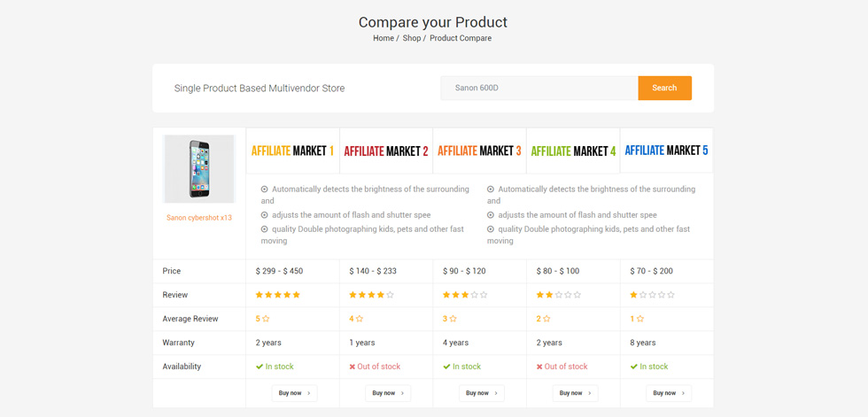This screenshot has width=868, height=417.
Task: Open the Home breadcrumb link
Action: point(383,38)
